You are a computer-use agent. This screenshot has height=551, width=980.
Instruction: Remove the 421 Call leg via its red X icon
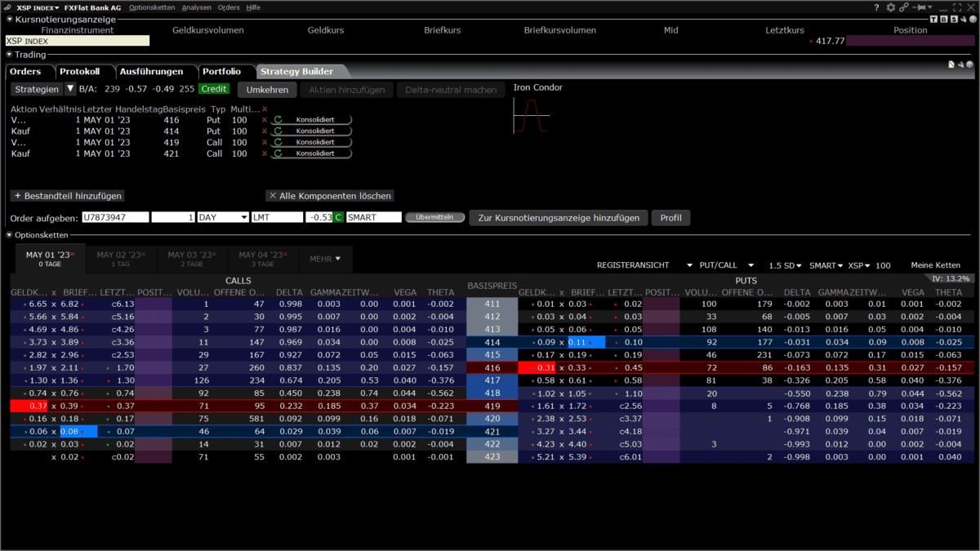[265, 153]
